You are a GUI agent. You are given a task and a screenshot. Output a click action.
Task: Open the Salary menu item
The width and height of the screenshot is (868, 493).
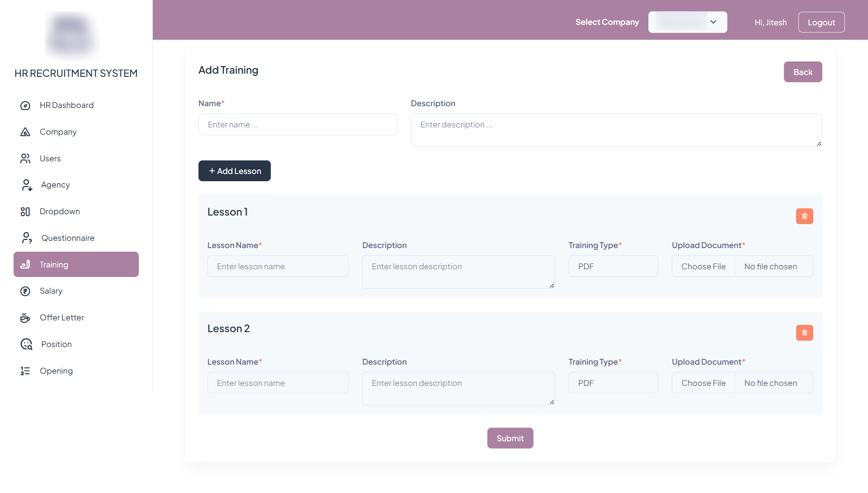76,291
